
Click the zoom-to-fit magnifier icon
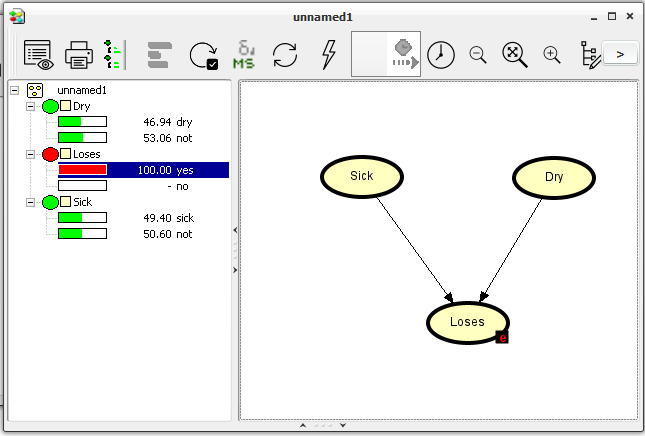pyautogui.click(x=515, y=55)
